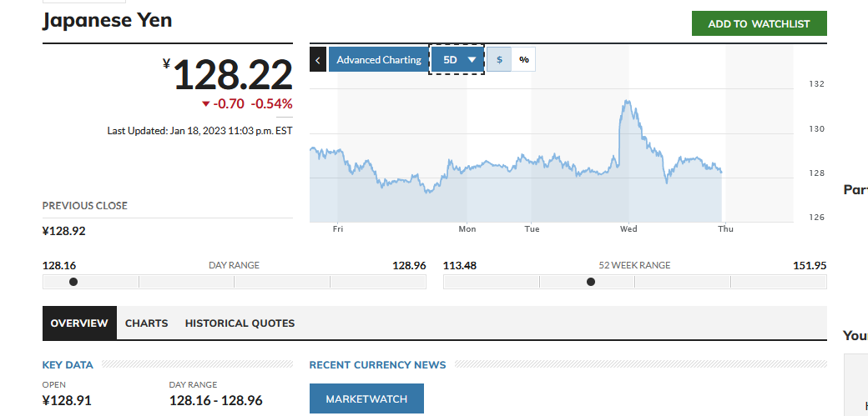The width and height of the screenshot is (868, 416).
Task: Click the Key Data heading
Action: (x=68, y=365)
